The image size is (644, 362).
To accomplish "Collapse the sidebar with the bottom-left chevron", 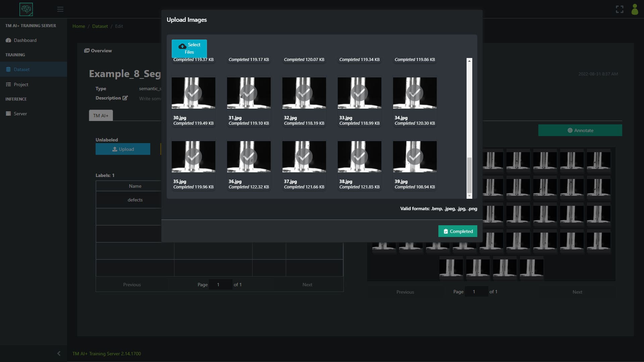I will 59,353.
